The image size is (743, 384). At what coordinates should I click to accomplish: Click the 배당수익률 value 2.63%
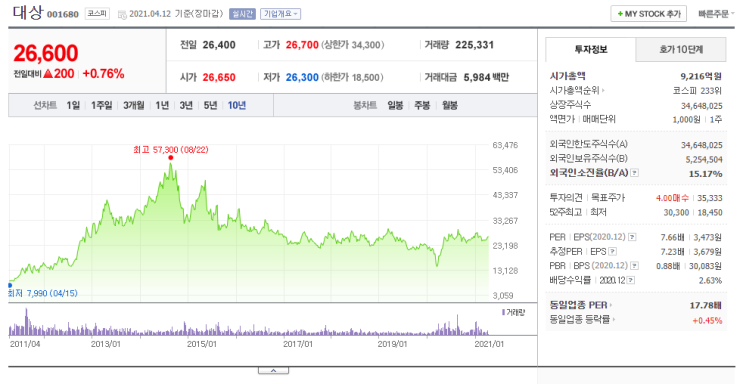point(711,281)
